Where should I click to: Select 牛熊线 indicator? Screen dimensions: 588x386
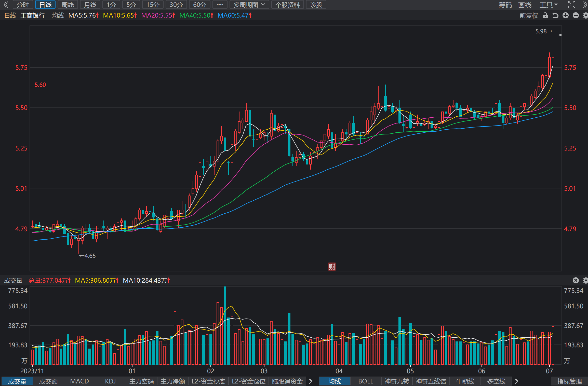(x=465, y=381)
